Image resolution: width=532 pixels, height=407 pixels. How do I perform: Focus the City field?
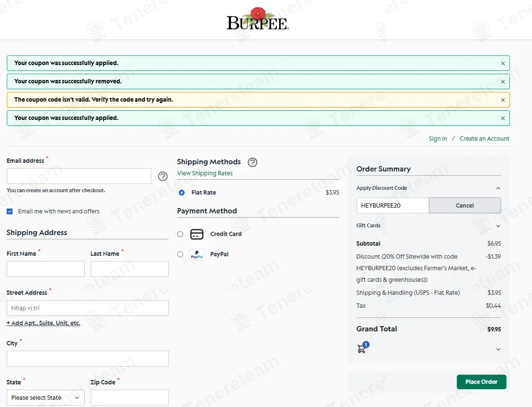88,358
